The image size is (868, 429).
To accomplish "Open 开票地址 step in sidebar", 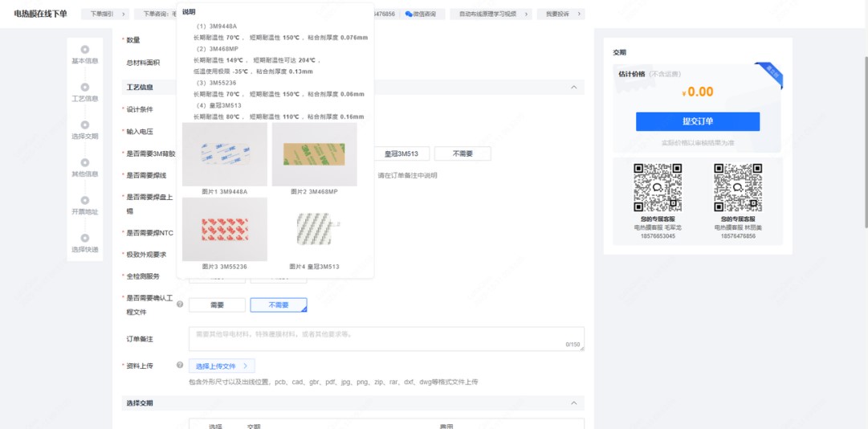I will point(85,211).
